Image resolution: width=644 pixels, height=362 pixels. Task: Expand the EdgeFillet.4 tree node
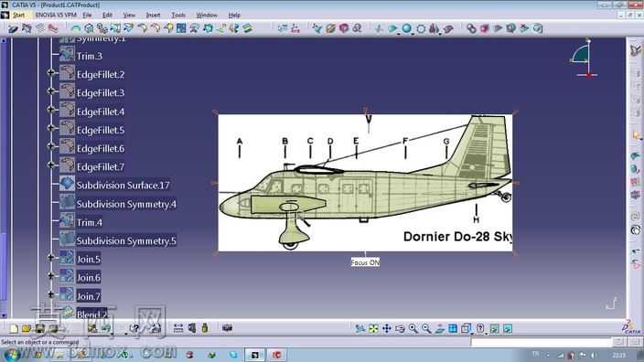(51, 109)
